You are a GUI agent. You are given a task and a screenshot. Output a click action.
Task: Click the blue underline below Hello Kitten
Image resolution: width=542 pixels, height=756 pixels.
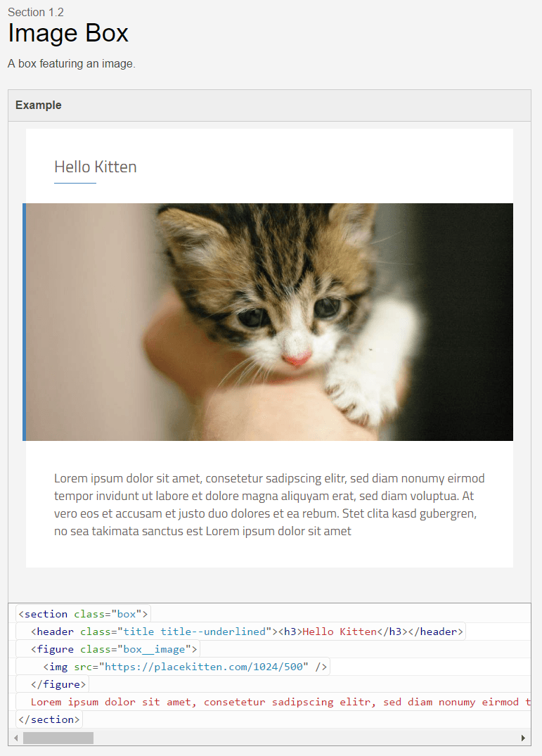[75, 183]
